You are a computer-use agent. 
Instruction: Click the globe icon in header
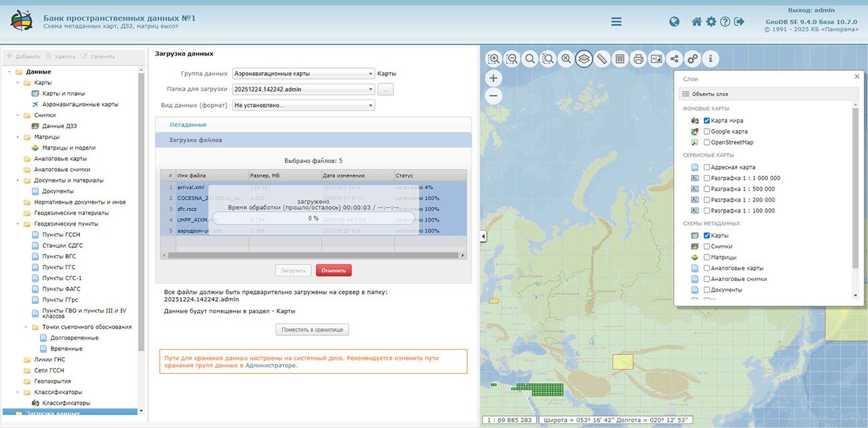point(674,22)
